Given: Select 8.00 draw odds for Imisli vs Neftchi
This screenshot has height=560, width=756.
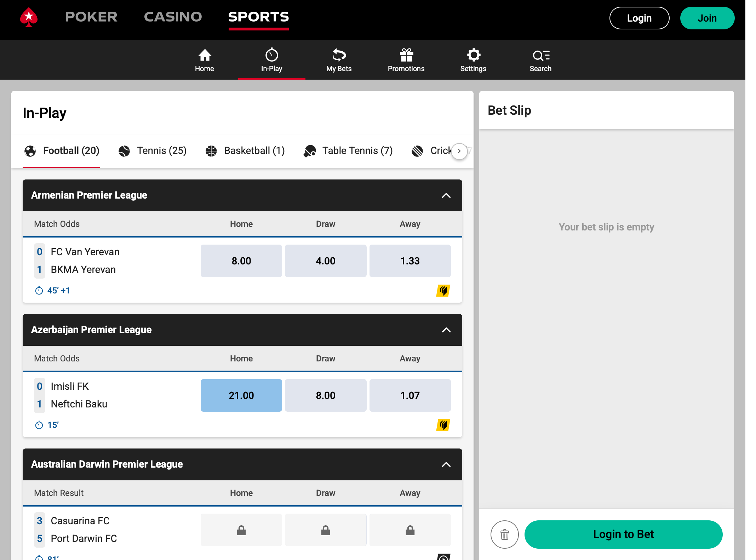Looking at the screenshot, I should pyautogui.click(x=325, y=395).
